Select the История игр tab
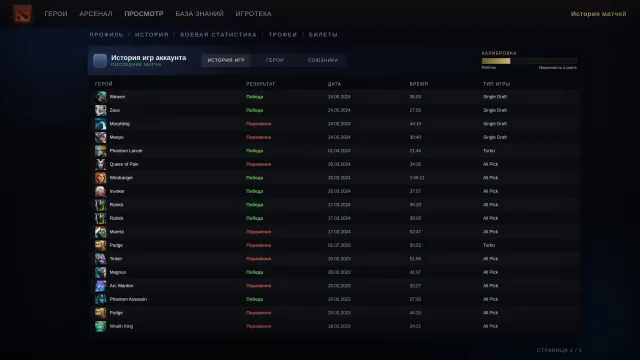Screen dimensions: 640x360 (x=226, y=60)
